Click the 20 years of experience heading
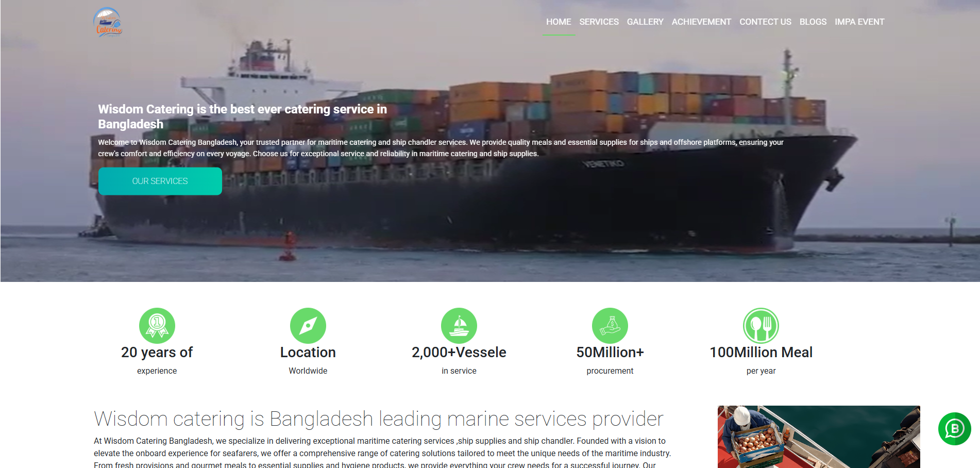 pyautogui.click(x=157, y=353)
